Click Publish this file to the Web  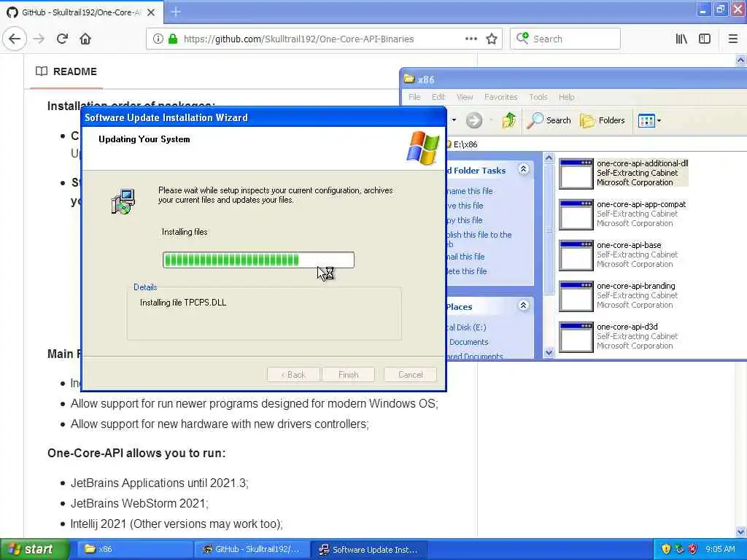[479, 239]
